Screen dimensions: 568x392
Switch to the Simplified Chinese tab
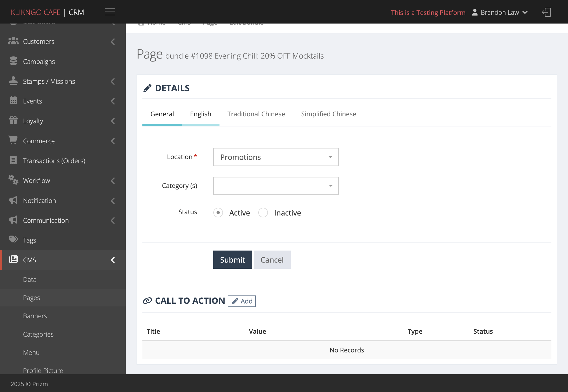click(x=329, y=114)
